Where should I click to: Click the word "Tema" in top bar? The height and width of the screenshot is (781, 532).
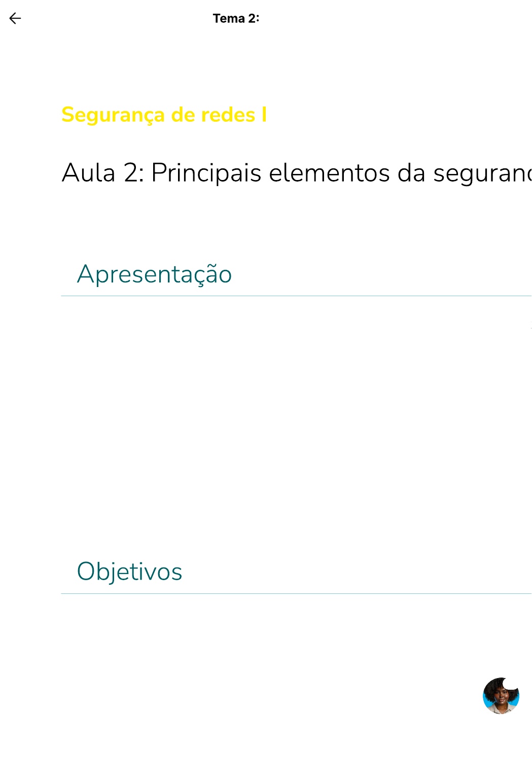click(229, 19)
